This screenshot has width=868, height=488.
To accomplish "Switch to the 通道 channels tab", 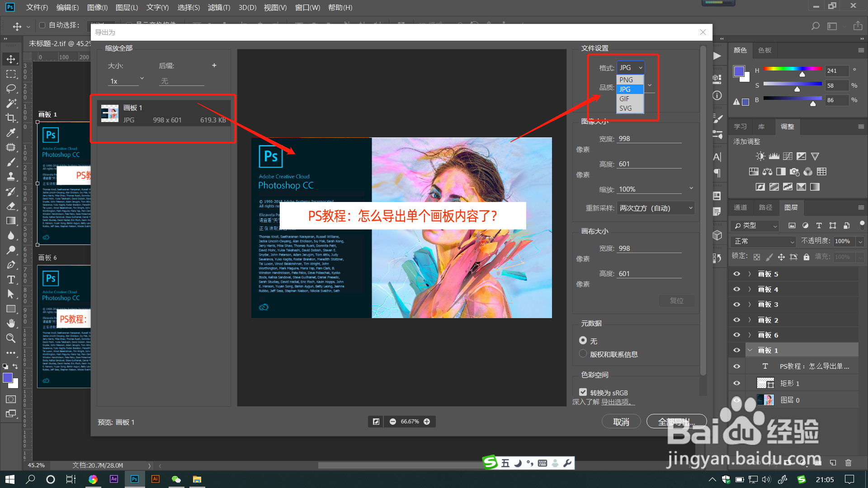I will pyautogui.click(x=740, y=207).
